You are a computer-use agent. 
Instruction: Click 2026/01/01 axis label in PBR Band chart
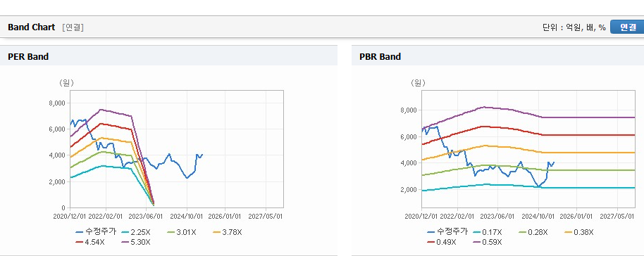576,216
